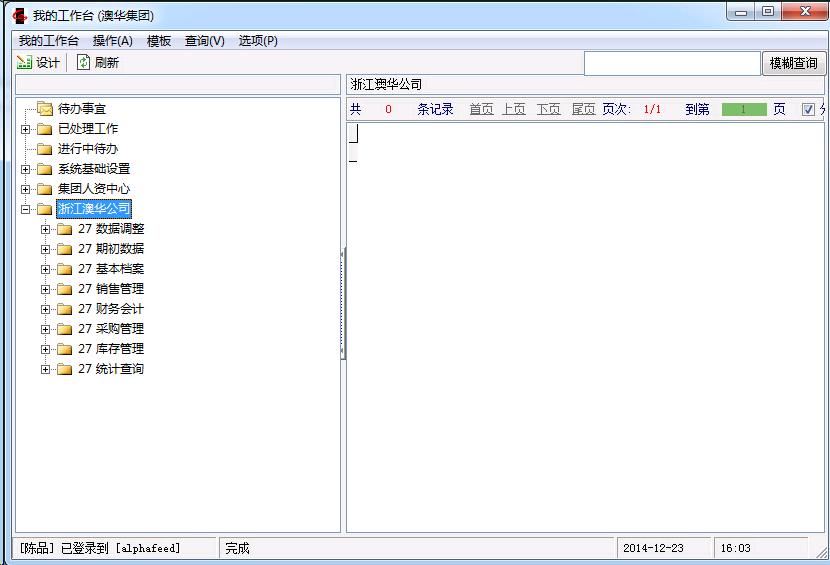Open the 选项(P) menu
This screenshot has height=565, width=830.
[258, 41]
